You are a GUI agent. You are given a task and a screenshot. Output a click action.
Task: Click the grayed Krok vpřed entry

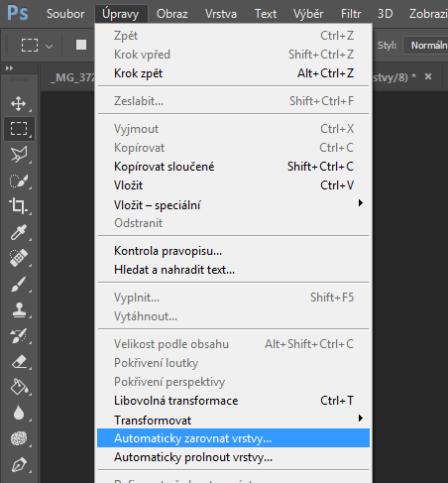(233, 55)
